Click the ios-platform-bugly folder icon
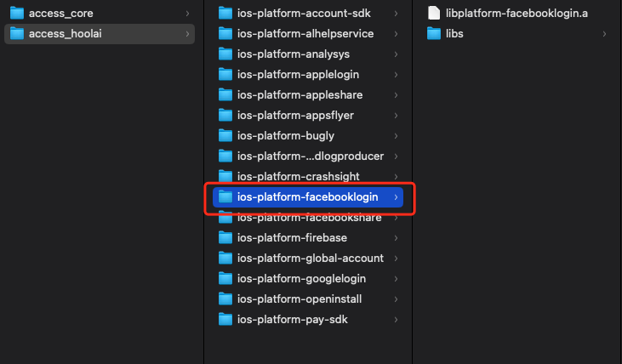The height and width of the screenshot is (364, 622). coord(225,136)
